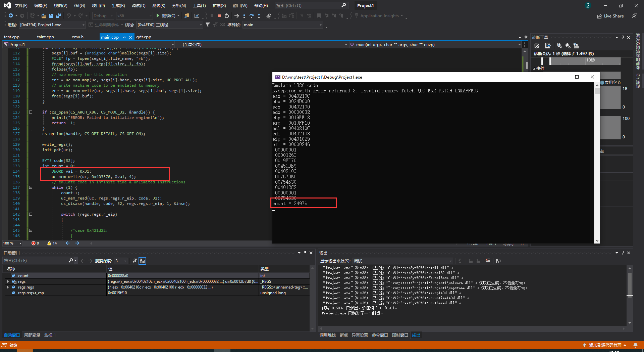This screenshot has height=352, width=644.
Task: Restart the debugging session
Action: (227, 16)
